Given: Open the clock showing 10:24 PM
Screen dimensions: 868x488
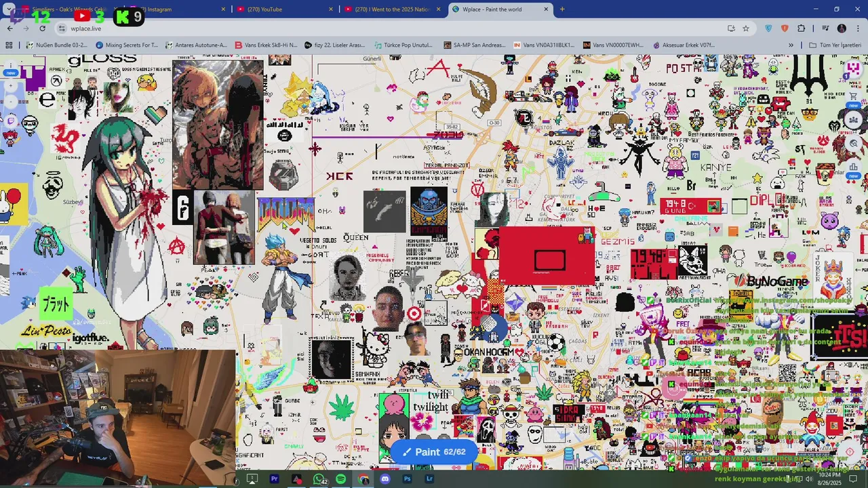Looking at the screenshot, I should point(829,479).
